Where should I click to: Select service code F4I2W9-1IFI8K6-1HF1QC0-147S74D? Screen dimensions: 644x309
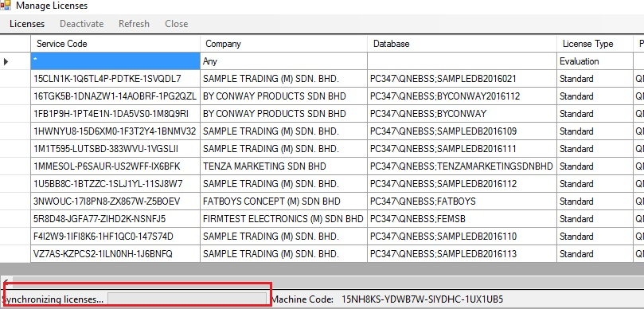point(115,237)
